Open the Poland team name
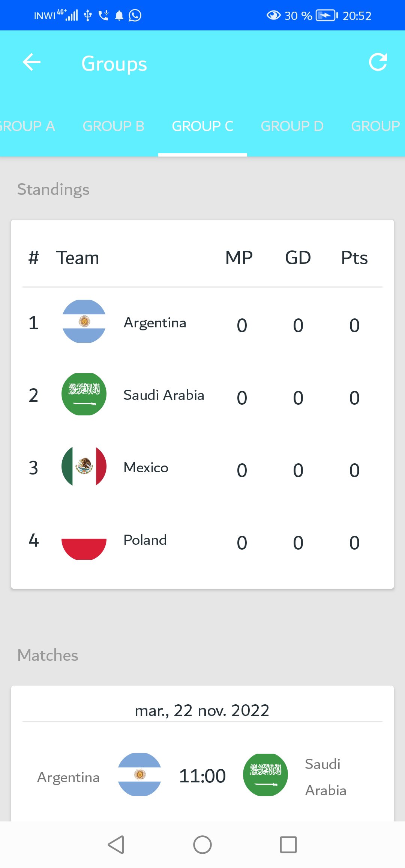This screenshot has width=405, height=868. 145,540
